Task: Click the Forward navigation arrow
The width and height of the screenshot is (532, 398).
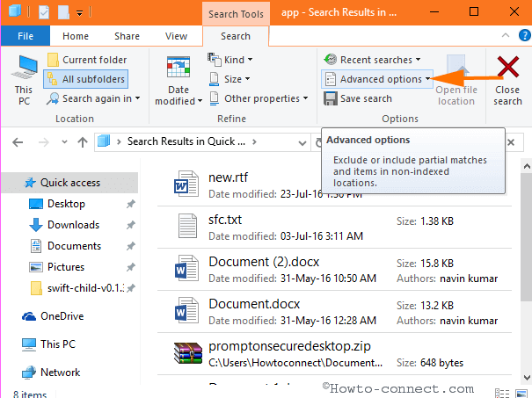Action: 43,142
